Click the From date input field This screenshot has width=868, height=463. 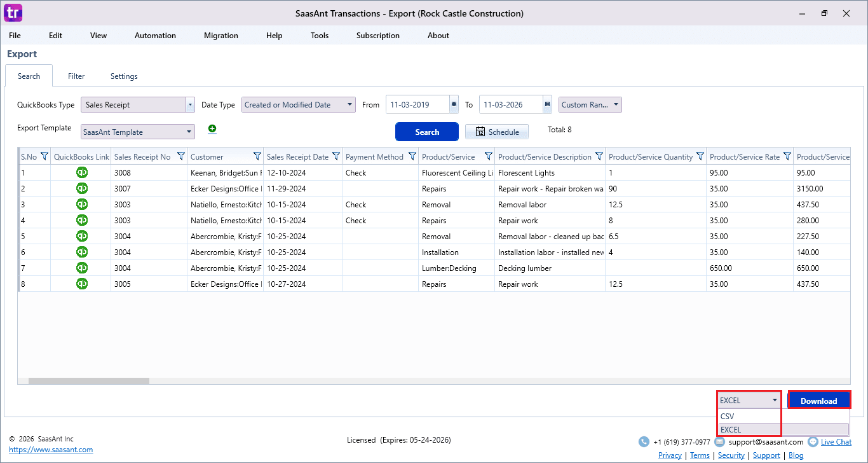point(417,104)
